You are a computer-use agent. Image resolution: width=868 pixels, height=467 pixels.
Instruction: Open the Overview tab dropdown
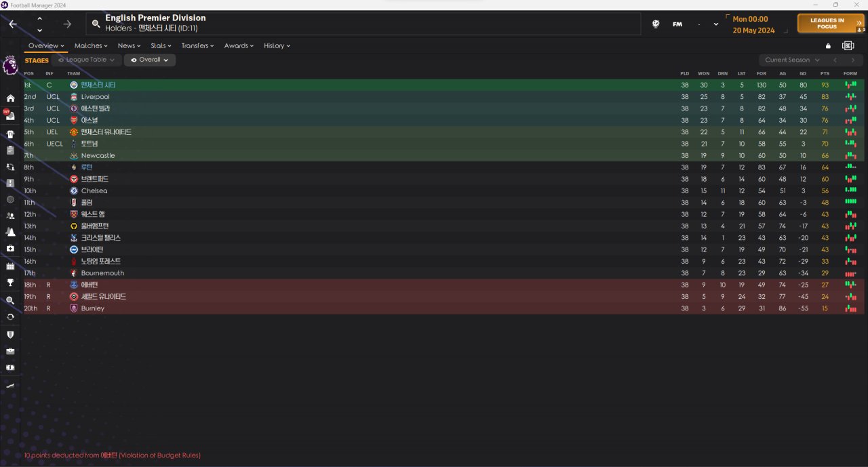pos(46,46)
